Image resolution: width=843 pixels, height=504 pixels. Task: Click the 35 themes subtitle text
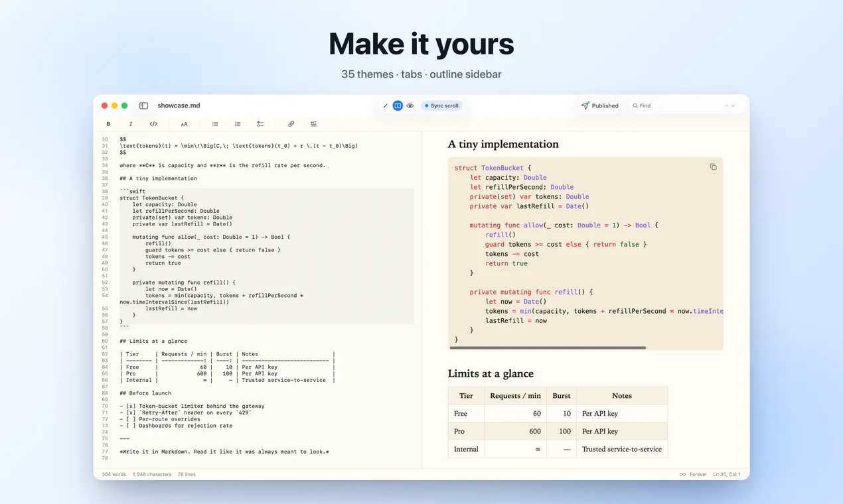click(x=367, y=74)
